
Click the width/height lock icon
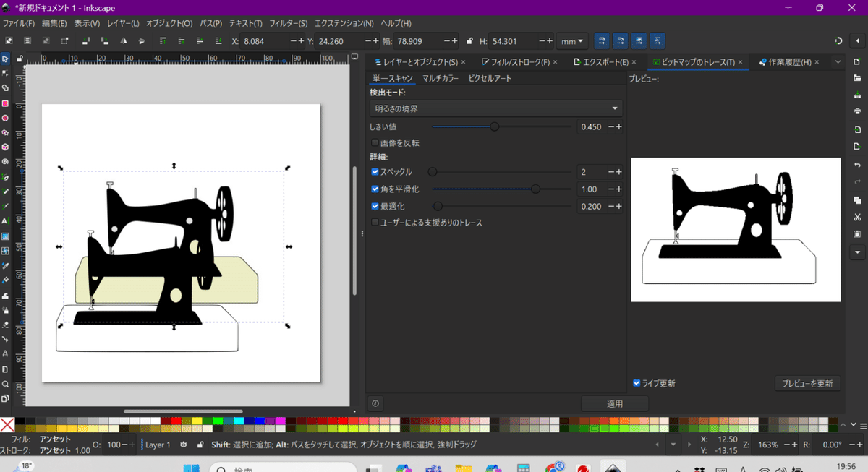[x=470, y=41]
